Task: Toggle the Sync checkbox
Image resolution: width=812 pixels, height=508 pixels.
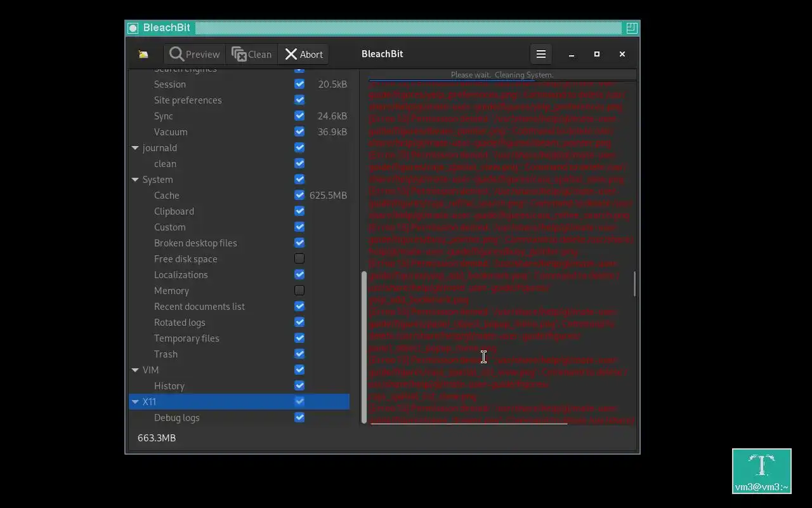Action: (x=299, y=116)
